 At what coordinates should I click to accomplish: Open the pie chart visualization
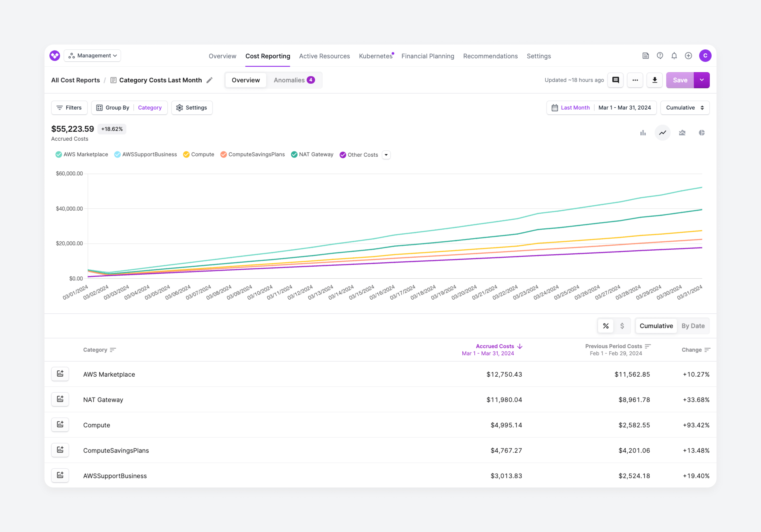(702, 133)
